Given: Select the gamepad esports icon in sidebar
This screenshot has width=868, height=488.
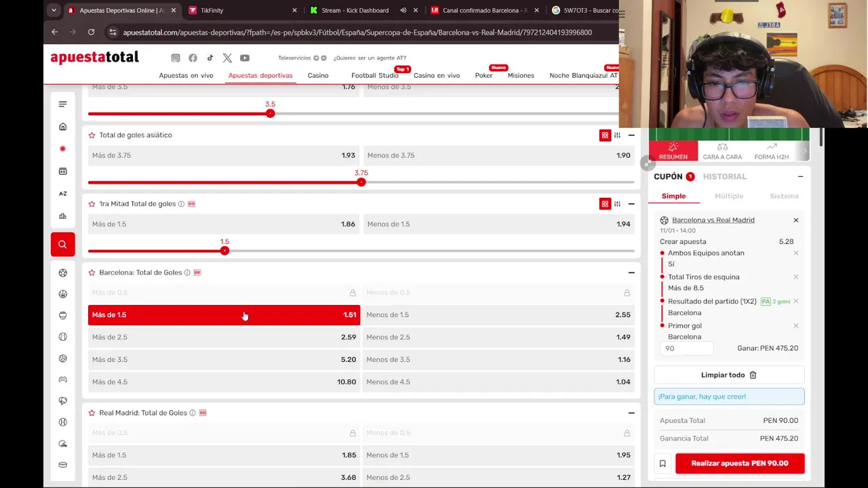Looking at the screenshot, I should (x=62, y=380).
